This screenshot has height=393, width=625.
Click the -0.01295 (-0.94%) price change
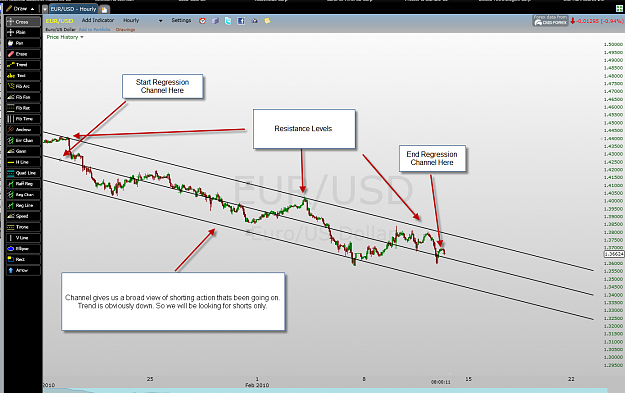[x=599, y=21]
